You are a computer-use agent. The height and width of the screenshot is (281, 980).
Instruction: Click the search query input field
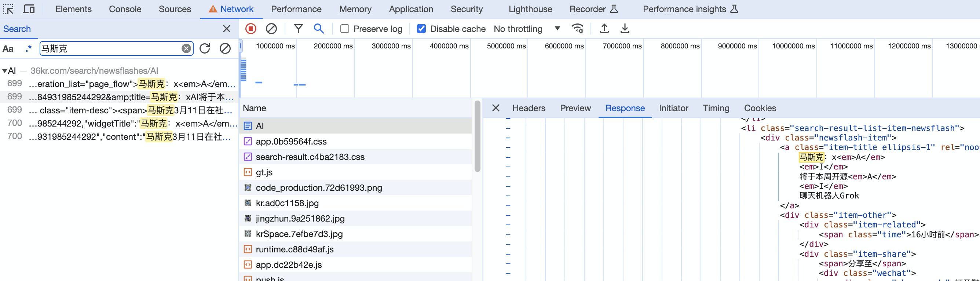pos(110,48)
